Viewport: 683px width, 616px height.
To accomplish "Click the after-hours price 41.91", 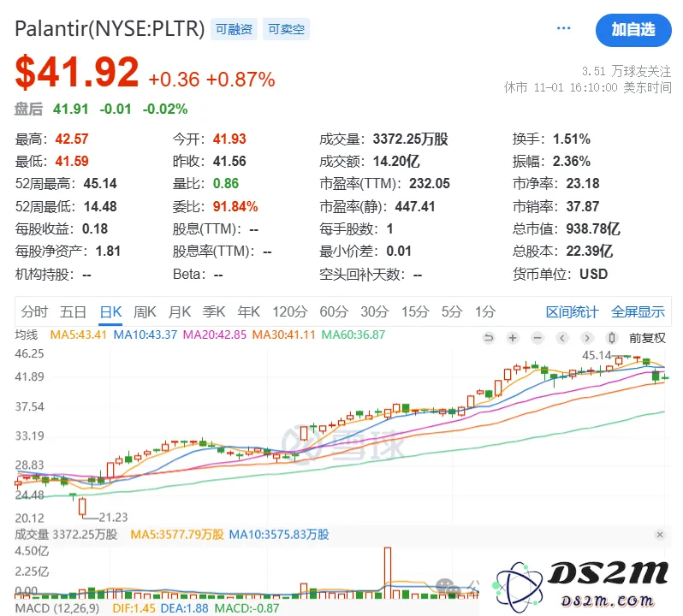I will point(70,109).
